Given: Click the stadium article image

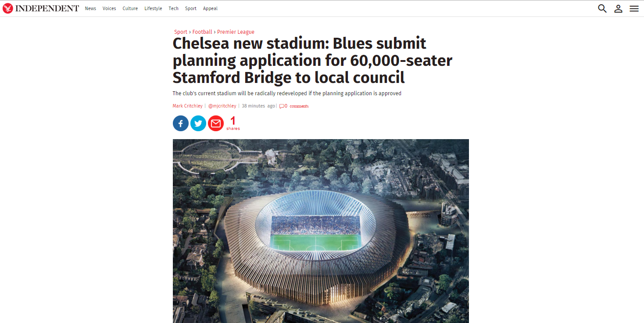Looking at the screenshot, I should pyautogui.click(x=321, y=231).
